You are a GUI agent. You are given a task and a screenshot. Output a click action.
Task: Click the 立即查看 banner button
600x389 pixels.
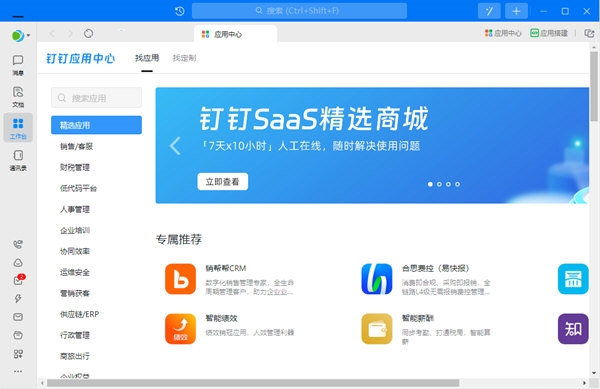point(223,182)
